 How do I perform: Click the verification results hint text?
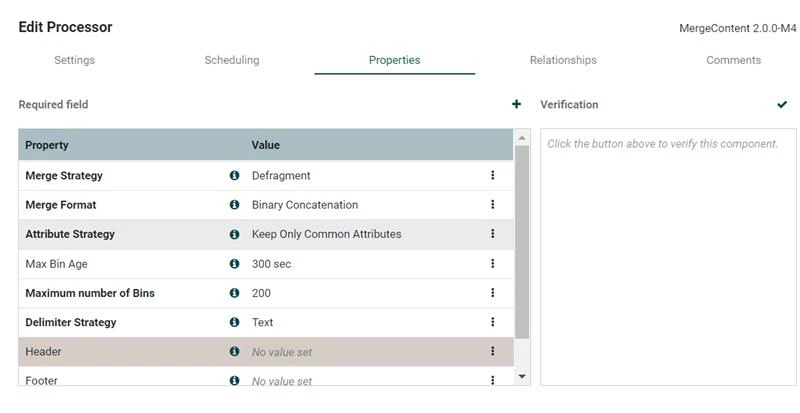(663, 144)
